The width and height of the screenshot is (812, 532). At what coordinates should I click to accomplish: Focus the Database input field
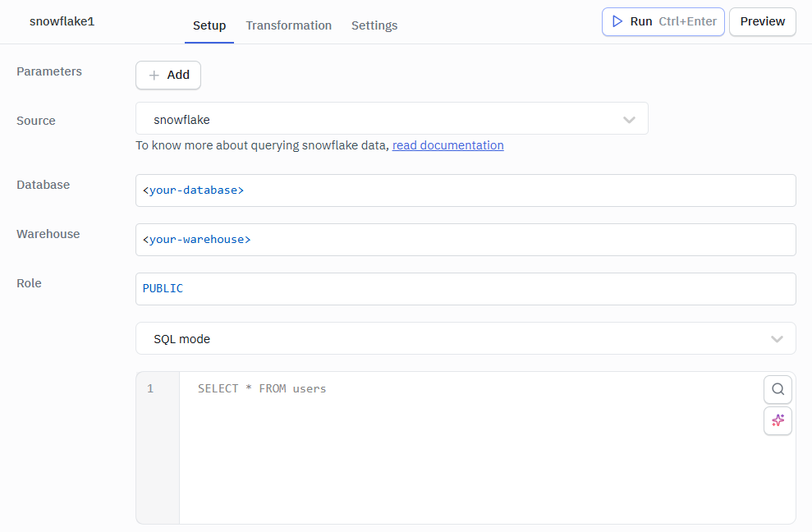(x=466, y=190)
